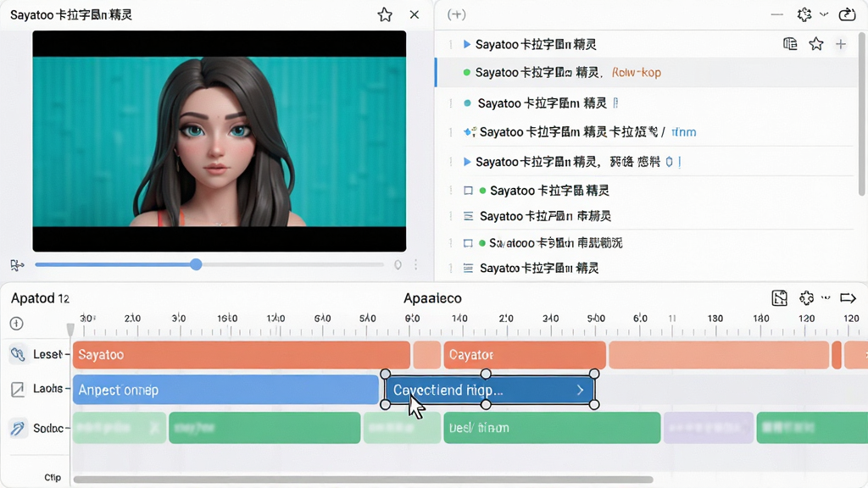Viewport: 868px width, 488px height.
Task: Click the 'Ctip' label below the tracks
Action: tap(53, 478)
